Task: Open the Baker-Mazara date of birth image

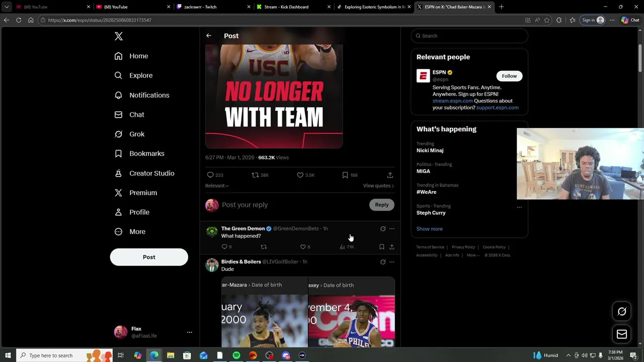Action: (x=265, y=312)
